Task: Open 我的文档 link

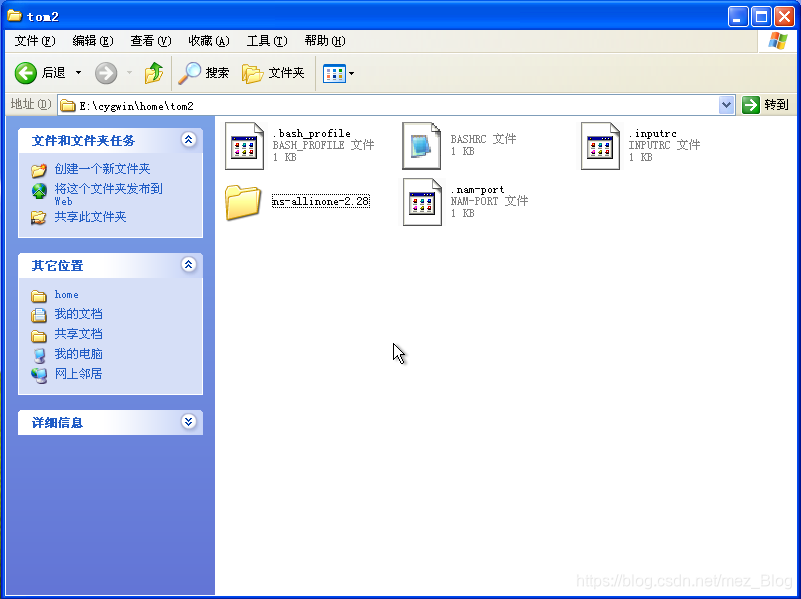Action: pyautogui.click(x=78, y=314)
